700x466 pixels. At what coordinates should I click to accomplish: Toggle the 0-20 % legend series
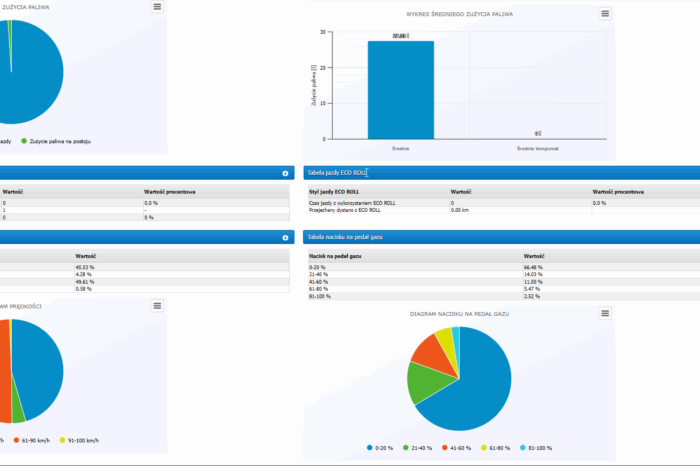click(x=380, y=447)
